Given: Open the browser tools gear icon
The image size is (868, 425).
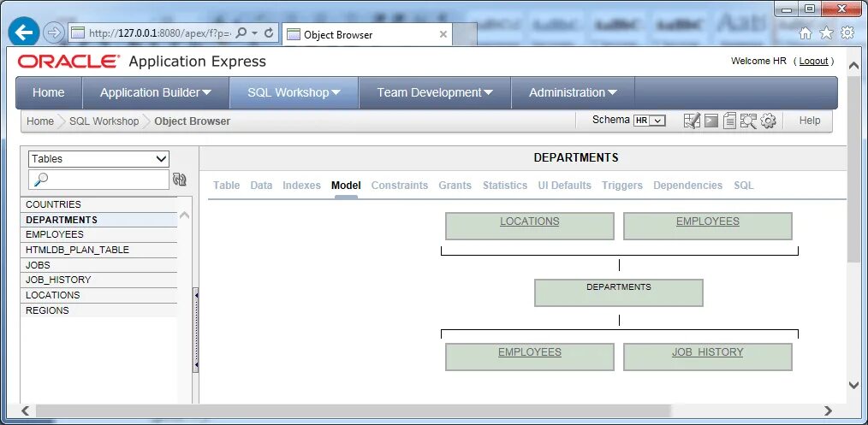Looking at the screenshot, I should point(847,33).
